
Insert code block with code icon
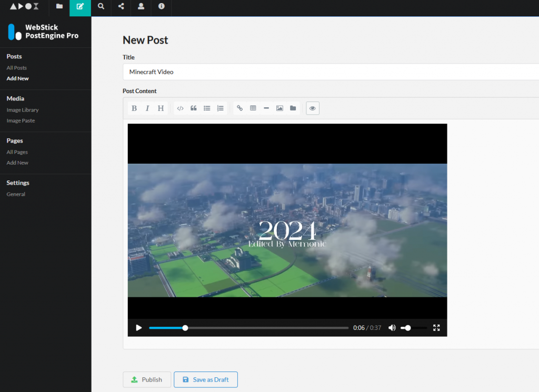tap(180, 108)
